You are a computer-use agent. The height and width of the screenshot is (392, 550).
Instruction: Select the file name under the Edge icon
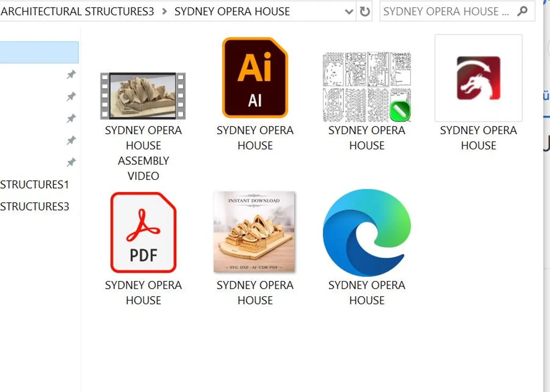[367, 293]
